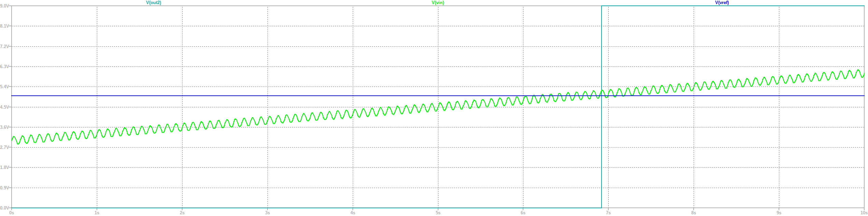
Task: Click the 7.2V vertical axis label
Action: click(5, 46)
